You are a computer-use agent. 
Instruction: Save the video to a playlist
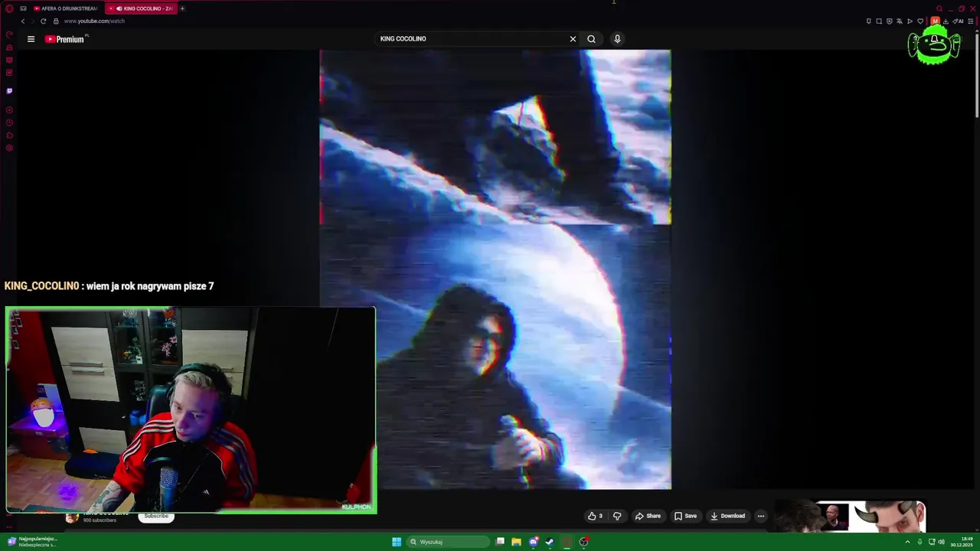coord(685,516)
